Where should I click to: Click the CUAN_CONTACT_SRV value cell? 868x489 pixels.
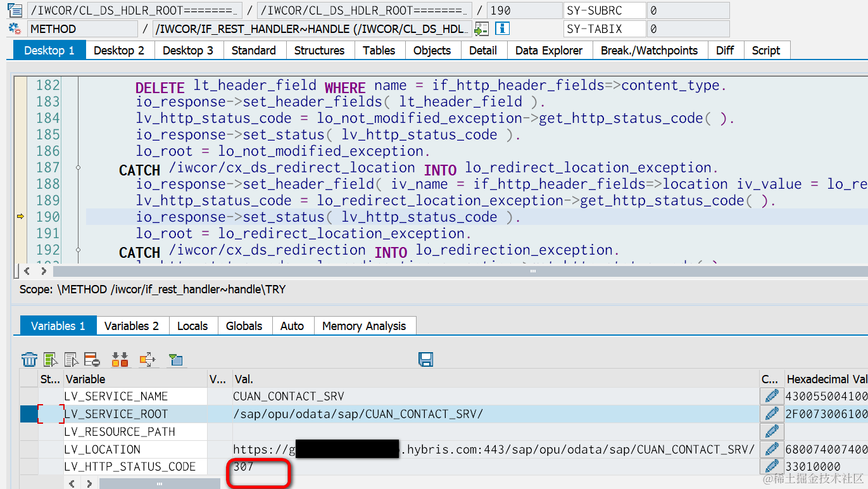pos(496,396)
